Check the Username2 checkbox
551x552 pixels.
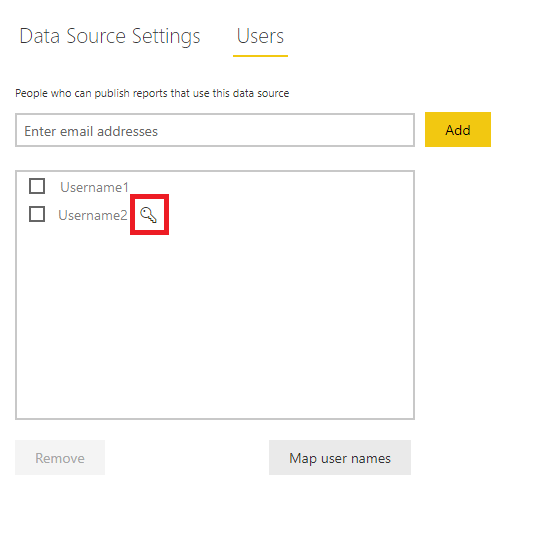37,214
